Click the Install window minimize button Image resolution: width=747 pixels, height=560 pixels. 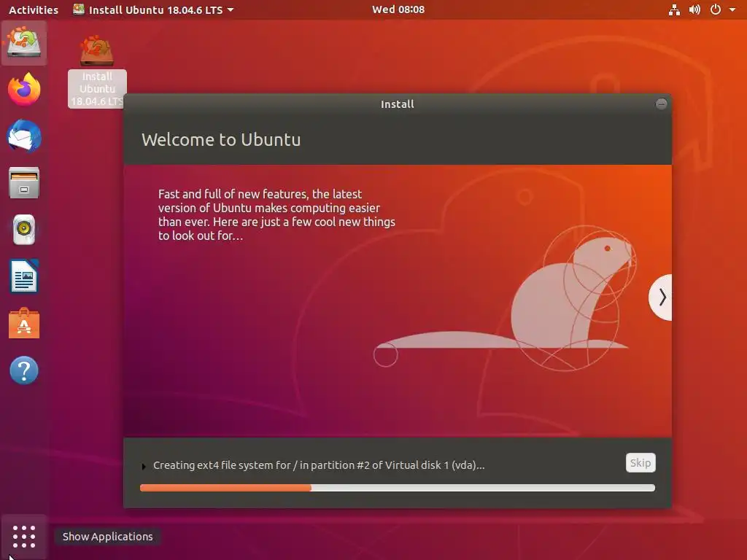click(x=661, y=104)
